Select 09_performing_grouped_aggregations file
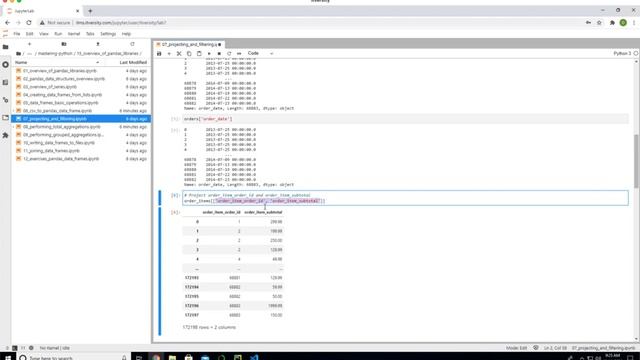This screenshot has height=360, width=640. coord(81,135)
